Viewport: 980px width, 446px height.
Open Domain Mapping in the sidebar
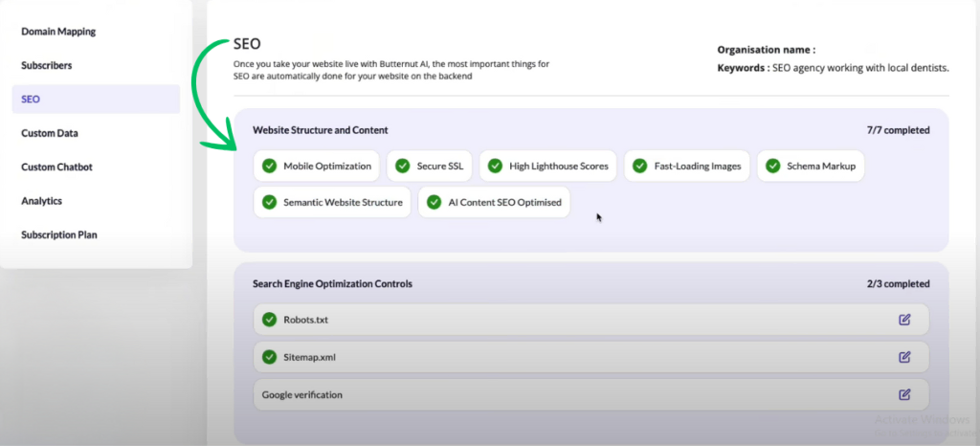(58, 32)
